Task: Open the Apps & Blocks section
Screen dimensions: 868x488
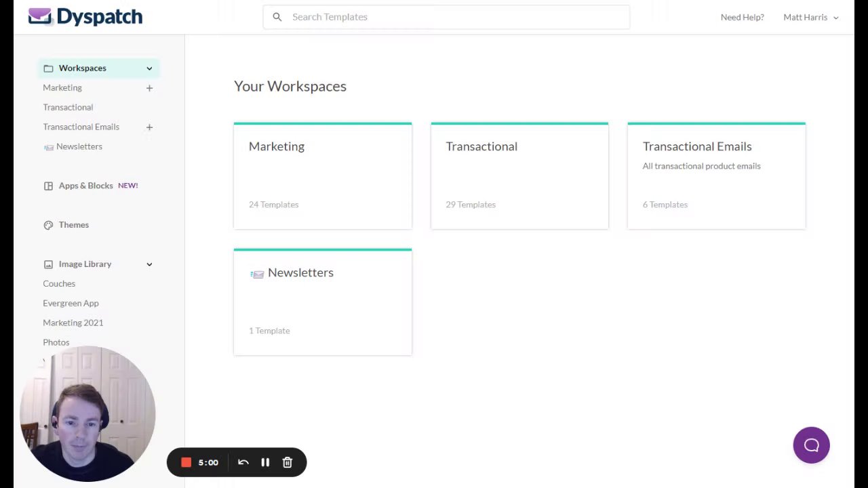Action: coord(85,186)
